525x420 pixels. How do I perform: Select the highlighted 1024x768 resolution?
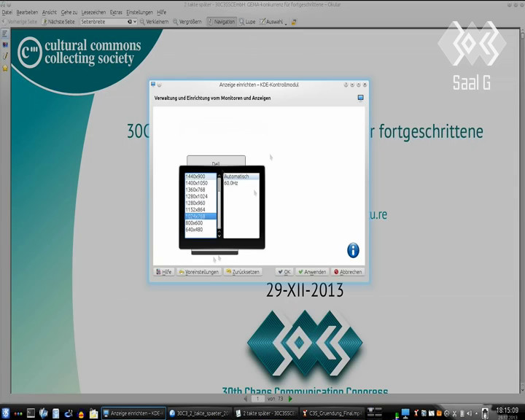coord(201,217)
